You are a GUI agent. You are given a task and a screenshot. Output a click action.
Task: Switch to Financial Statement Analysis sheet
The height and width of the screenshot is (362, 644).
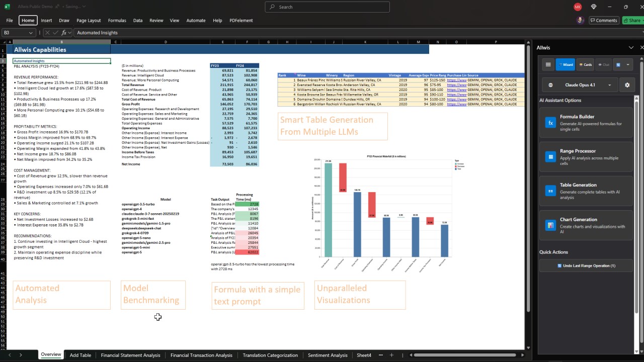[130, 355]
